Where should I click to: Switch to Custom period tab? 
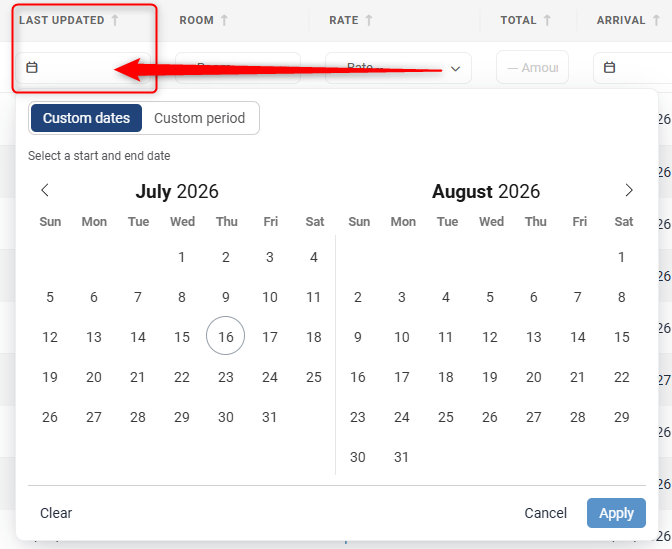200,118
